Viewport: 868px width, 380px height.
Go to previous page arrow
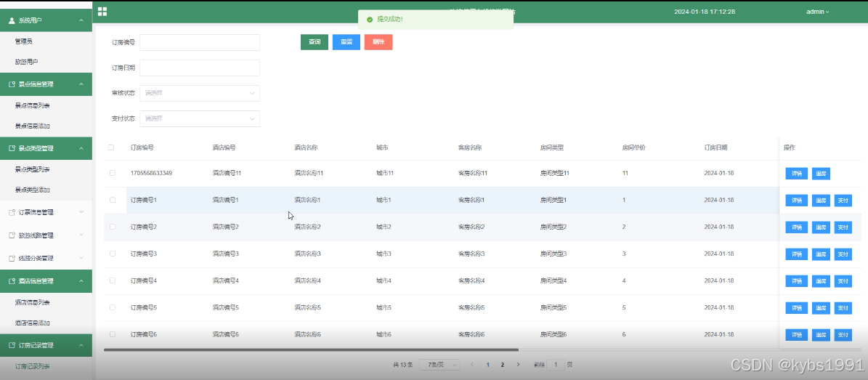pos(471,365)
